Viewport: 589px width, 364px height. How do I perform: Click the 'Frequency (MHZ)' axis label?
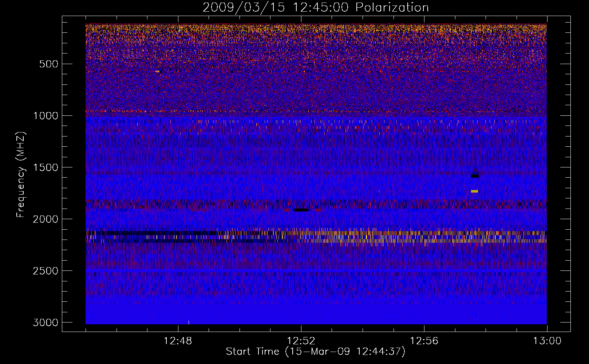21,174
